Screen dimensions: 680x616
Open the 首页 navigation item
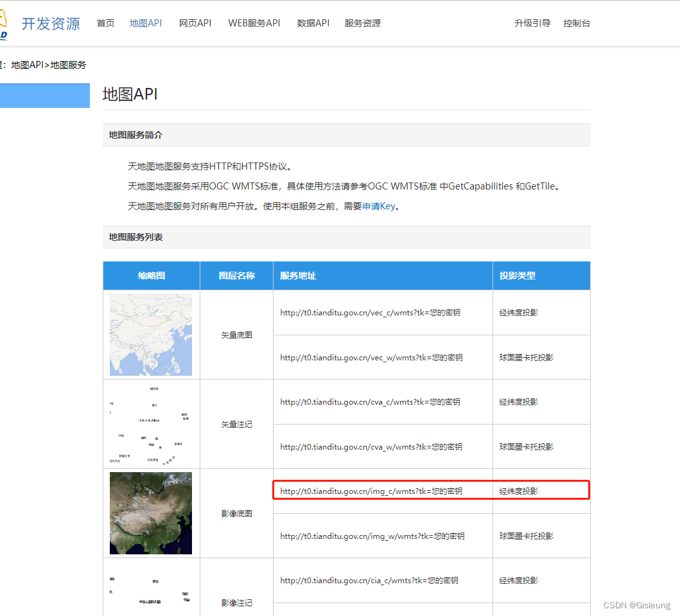(105, 23)
